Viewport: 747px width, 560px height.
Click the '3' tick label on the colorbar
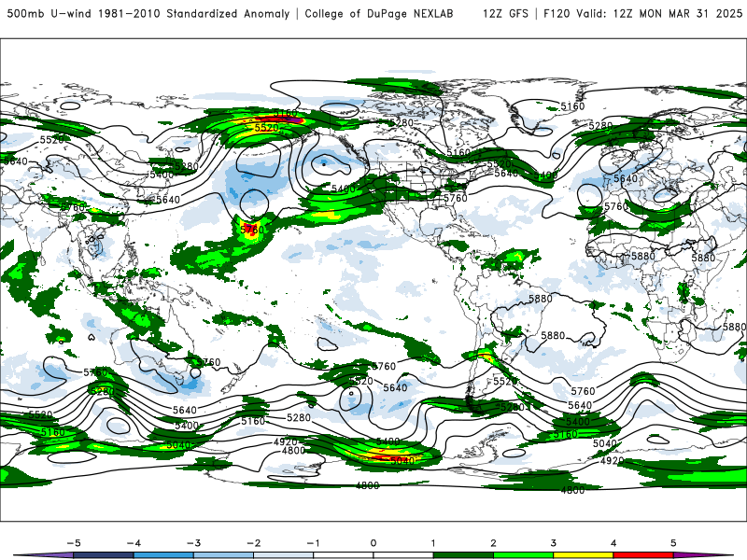coord(553,543)
